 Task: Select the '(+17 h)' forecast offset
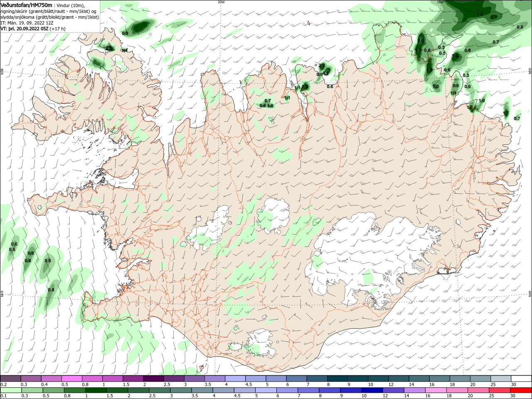(x=58, y=29)
